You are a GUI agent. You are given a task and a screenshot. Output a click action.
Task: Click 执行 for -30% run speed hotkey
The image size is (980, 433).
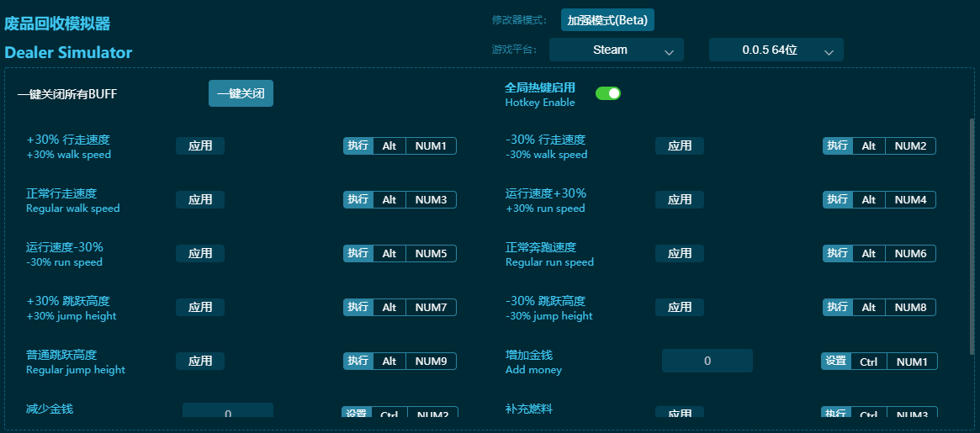[358, 254]
